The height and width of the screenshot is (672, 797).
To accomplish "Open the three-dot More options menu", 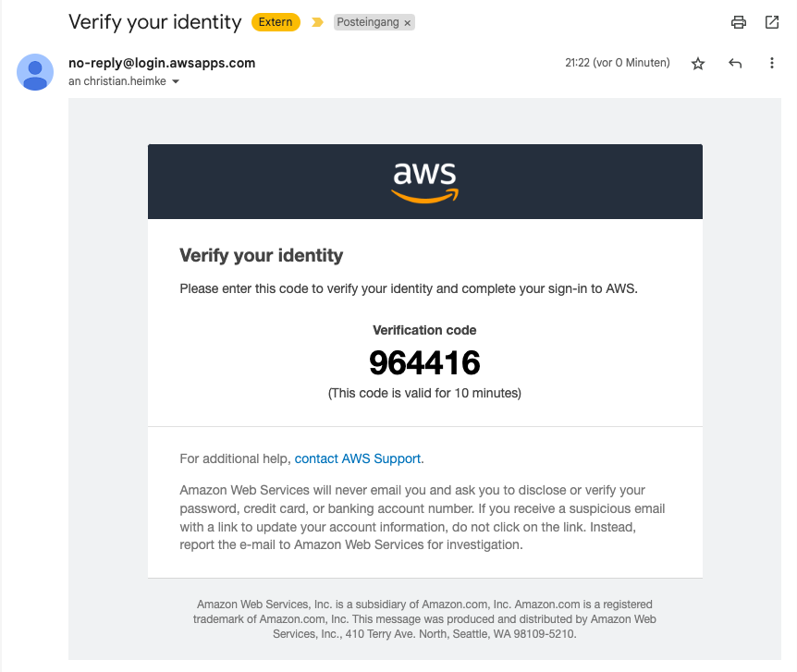I will click(772, 64).
